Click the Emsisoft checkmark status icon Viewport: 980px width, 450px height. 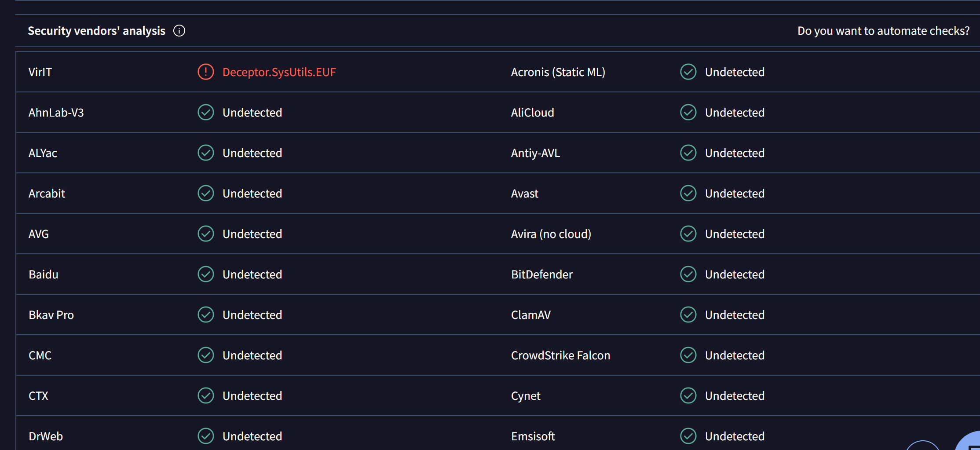point(688,436)
